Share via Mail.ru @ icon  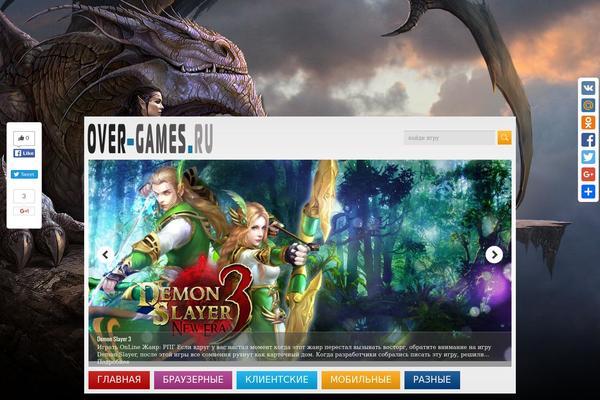click(x=589, y=105)
